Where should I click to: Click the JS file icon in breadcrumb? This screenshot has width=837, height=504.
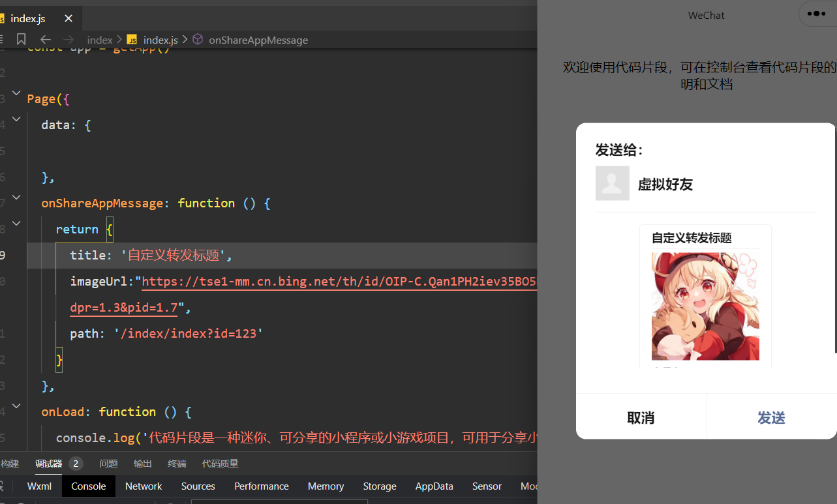click(x=132, y=40)
